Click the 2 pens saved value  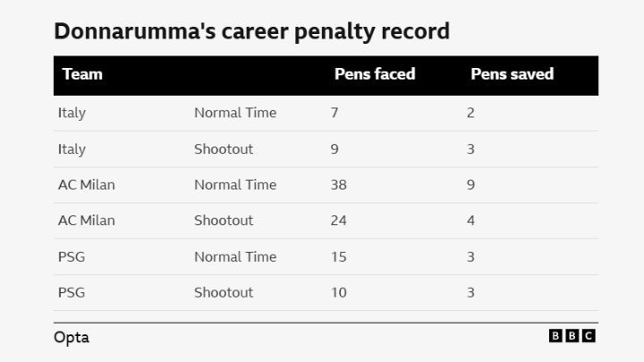[x=470, y=113]
